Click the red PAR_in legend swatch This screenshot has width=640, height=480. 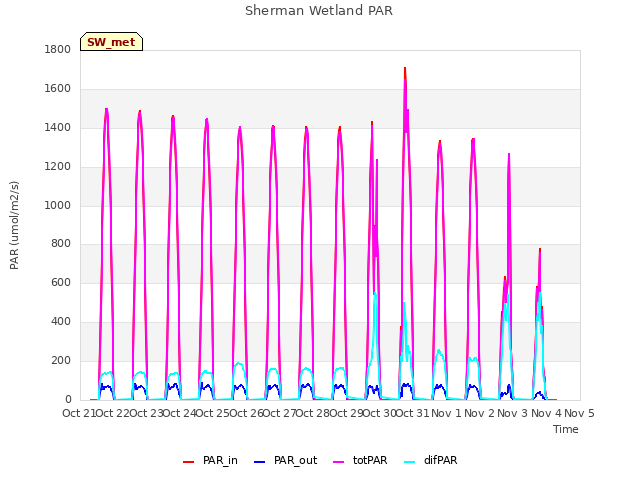click(189, 462)
